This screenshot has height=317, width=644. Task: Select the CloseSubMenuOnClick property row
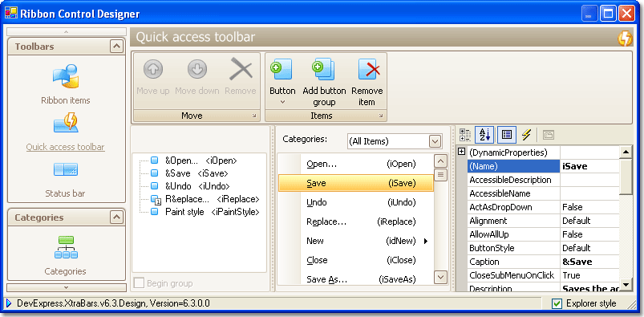(x=544, y=275)
